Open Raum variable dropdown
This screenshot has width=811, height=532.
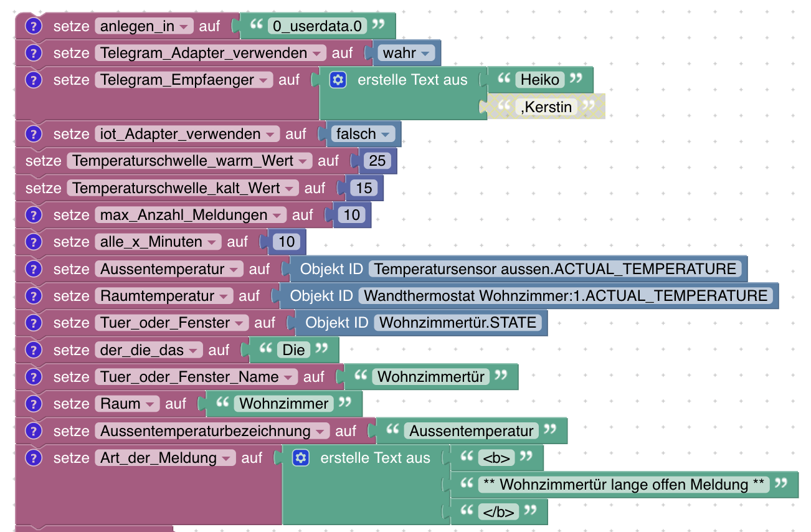point(128,404)
